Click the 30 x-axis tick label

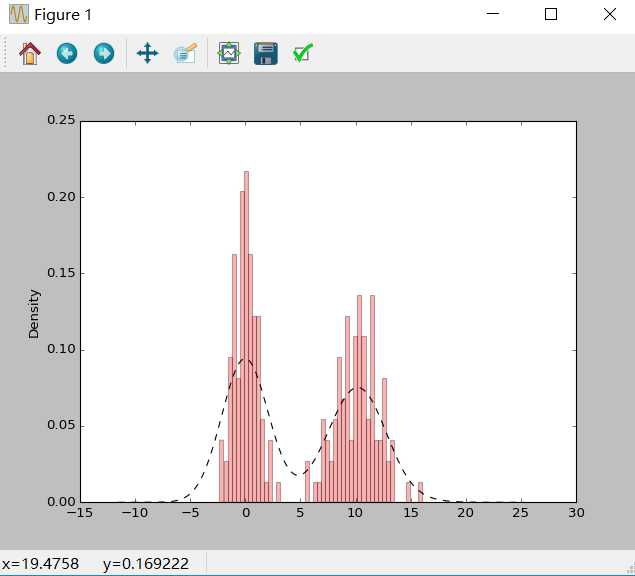coord(576,513)
